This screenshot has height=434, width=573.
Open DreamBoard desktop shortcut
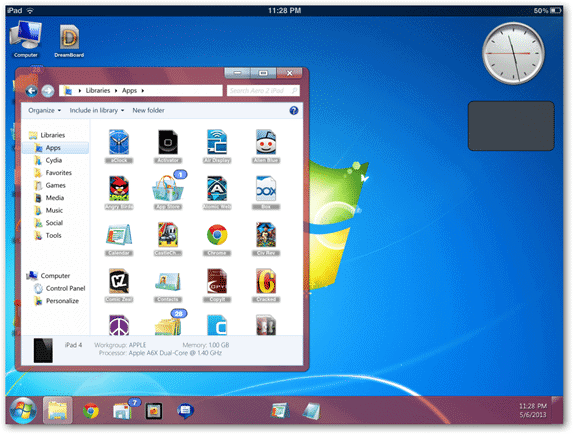coord(69,41)
